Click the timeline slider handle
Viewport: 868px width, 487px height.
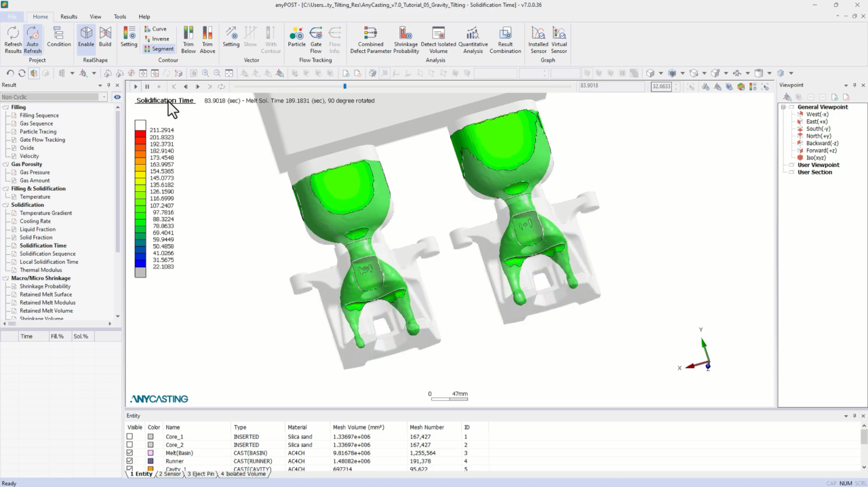pyautogui.click(x=344, y=86)
